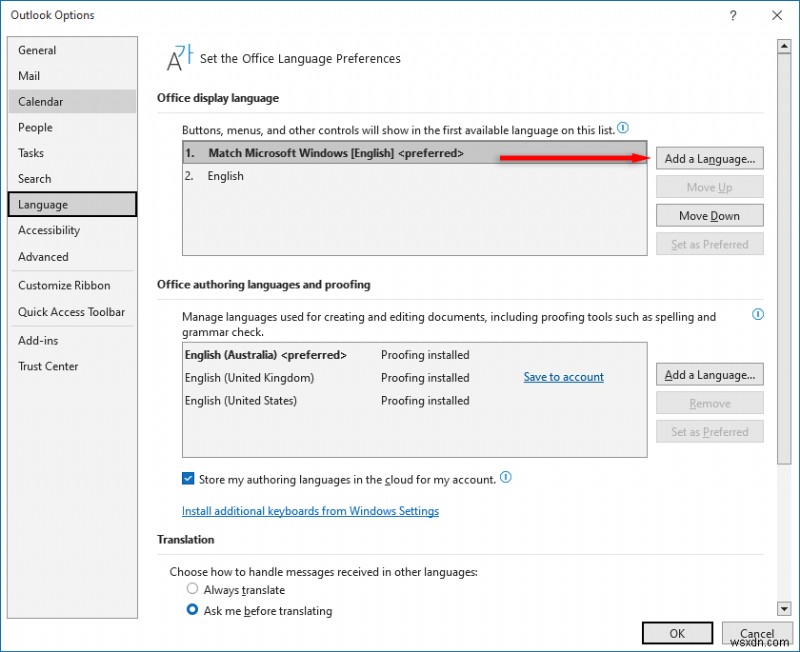800x652 pixels.
Task: Open the General options category
Action: 72,50
